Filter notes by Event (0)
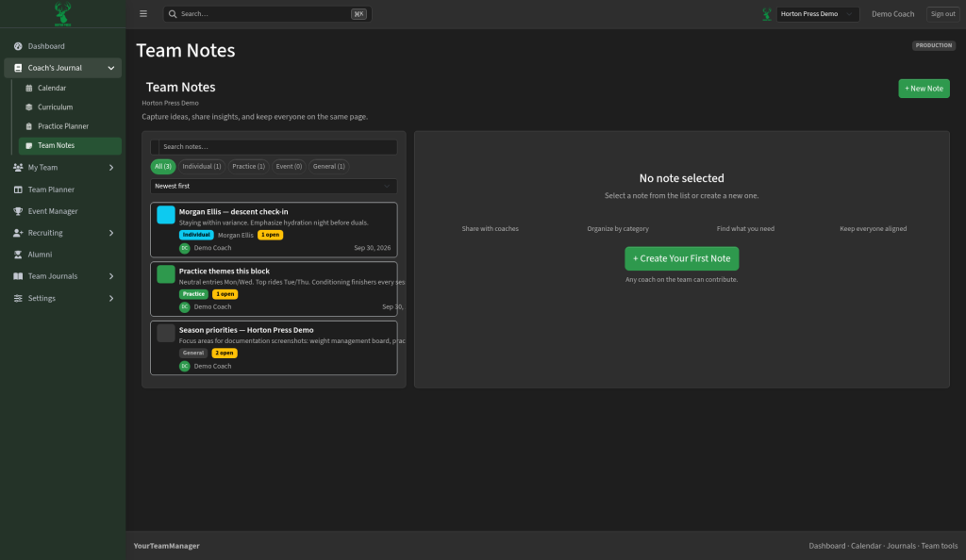Viewport: 966px width, 560px height. pos(289,166)
